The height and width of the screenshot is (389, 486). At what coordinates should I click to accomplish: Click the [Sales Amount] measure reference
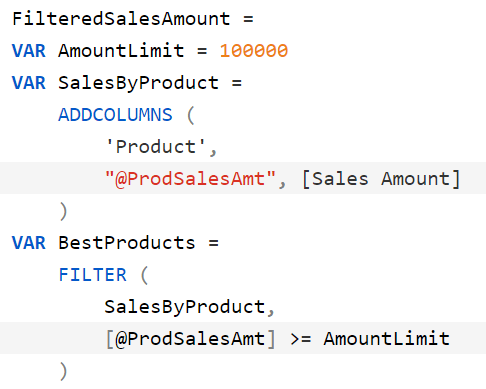pos(381,179)
